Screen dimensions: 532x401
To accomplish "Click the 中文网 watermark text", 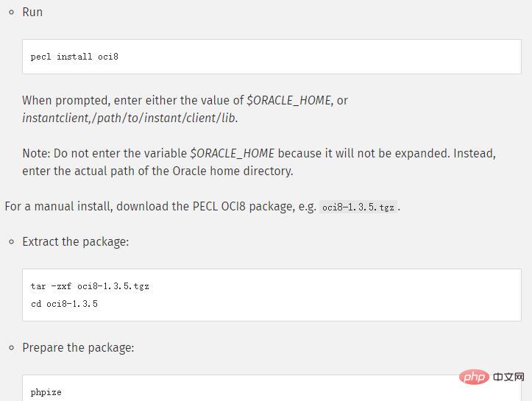I will pos(508,377).
